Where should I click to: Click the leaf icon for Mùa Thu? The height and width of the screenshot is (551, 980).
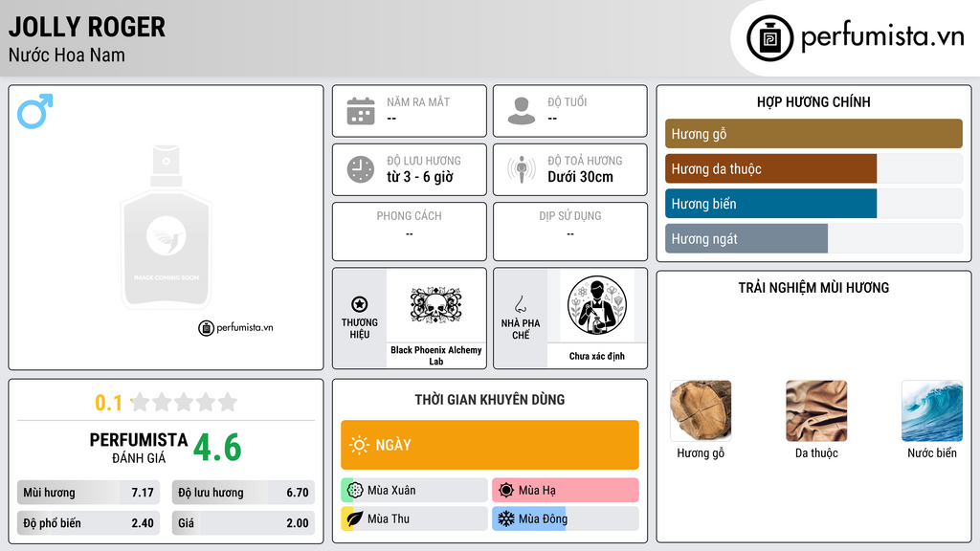coord(355,518)
